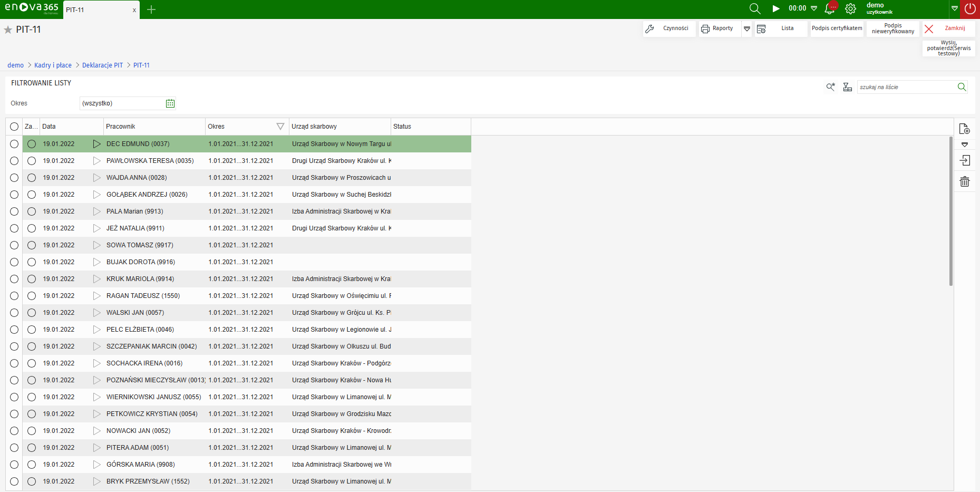Click the clear filter funnel icon
The width and height of the screenshot is (980, 492).
click(847, 87)
